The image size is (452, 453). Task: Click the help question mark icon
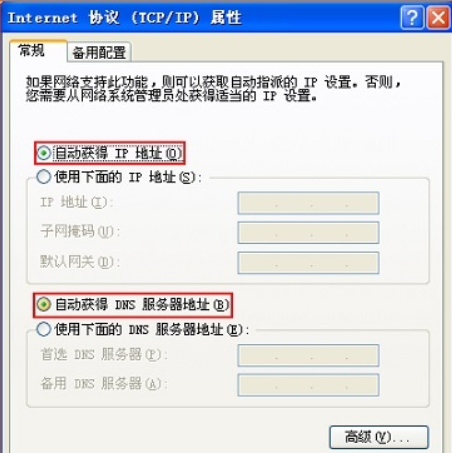412,18
